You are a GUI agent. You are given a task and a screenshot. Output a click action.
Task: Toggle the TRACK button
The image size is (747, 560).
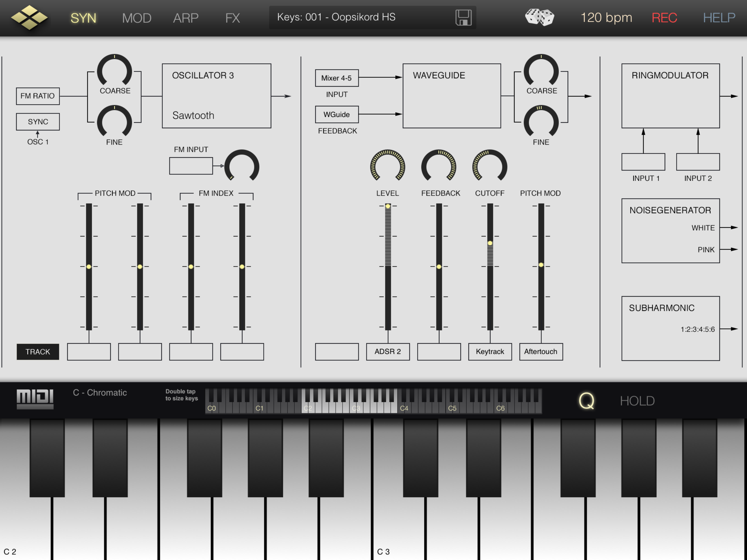pyautogui.click(x=38, y=352)
